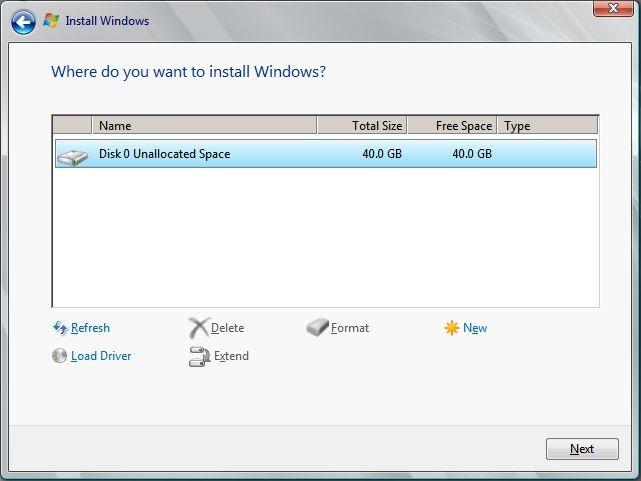Click the 40.0 GB Free Space value
The height and width of the screenshot is (481, 641).
[x=472, y=154]
